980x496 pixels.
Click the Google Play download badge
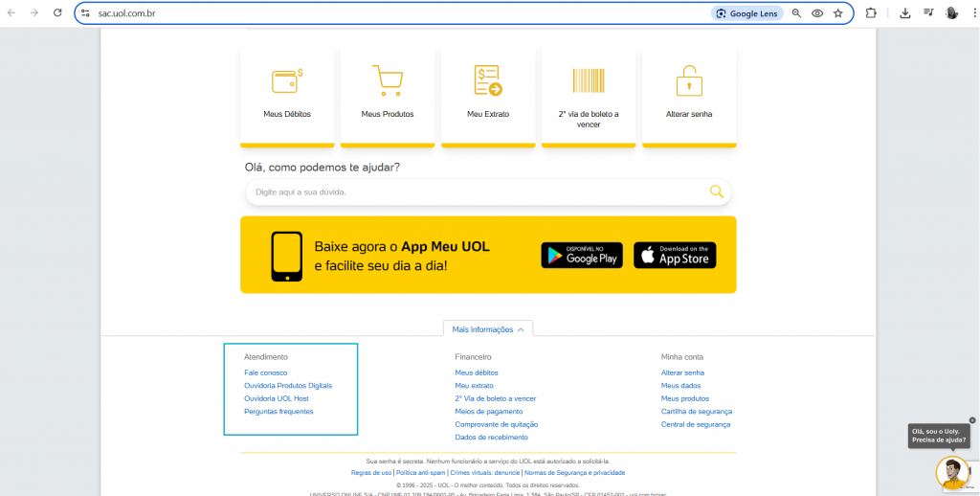(x=582, y=256)
